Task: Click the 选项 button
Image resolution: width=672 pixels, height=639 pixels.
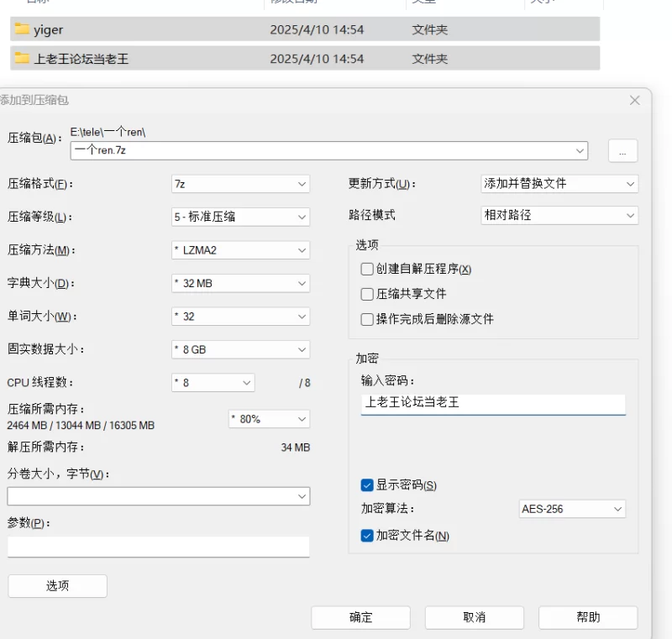Action: (57, 586)
